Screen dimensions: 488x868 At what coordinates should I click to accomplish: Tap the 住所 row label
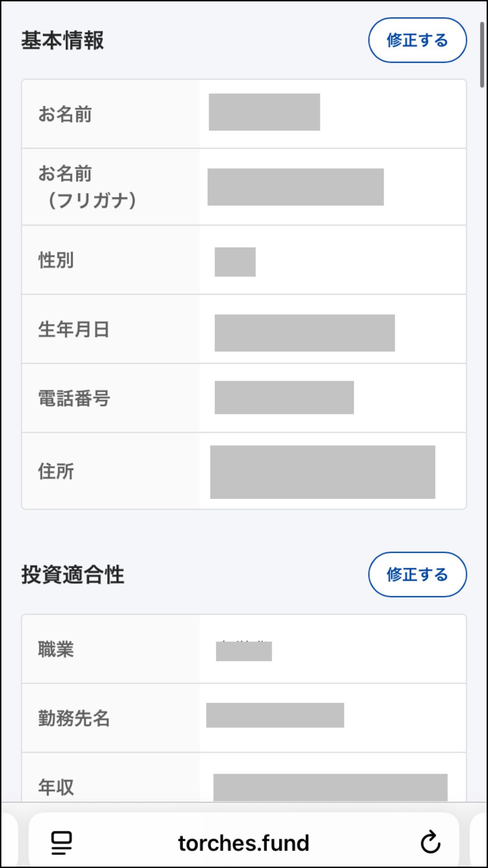click(56, 471)
